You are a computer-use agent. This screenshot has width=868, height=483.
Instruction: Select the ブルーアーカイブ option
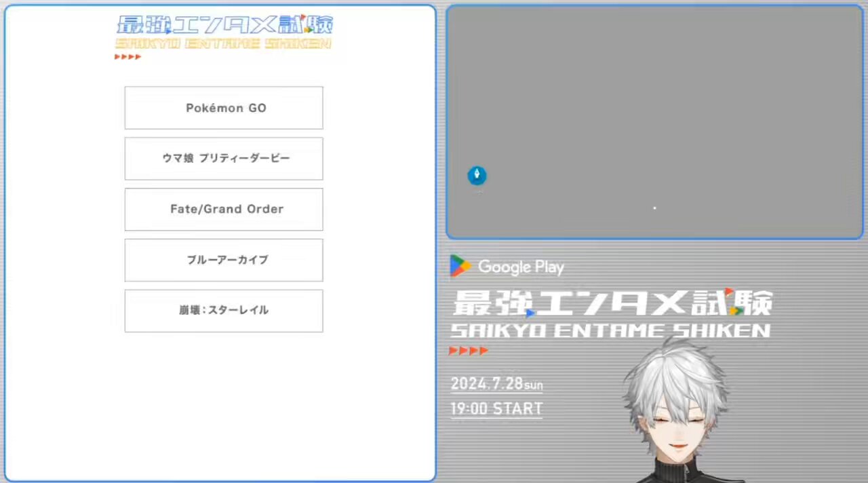point(224,260)
